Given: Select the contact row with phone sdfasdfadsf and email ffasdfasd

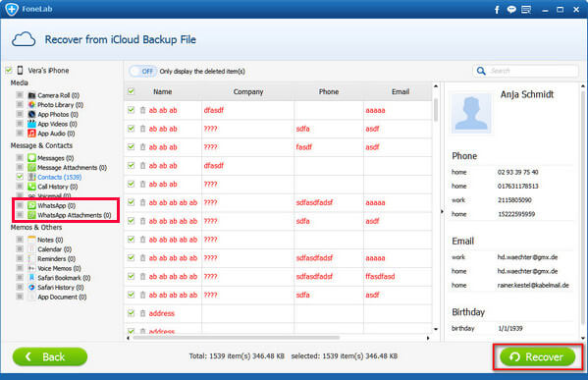Looking at the screenshot, I should [x=278, y=277].
